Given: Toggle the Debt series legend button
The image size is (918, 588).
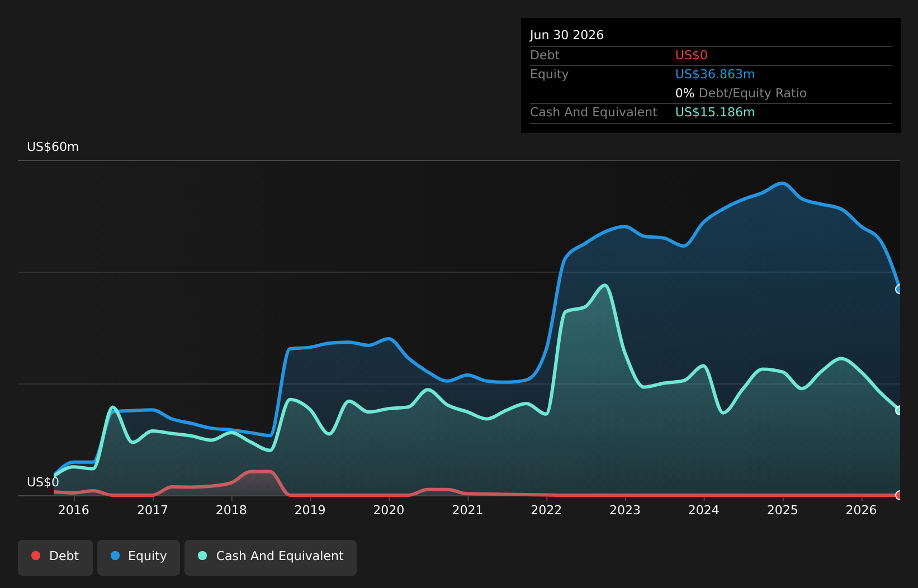Looking at the screenshot, I should coord(55,557).
